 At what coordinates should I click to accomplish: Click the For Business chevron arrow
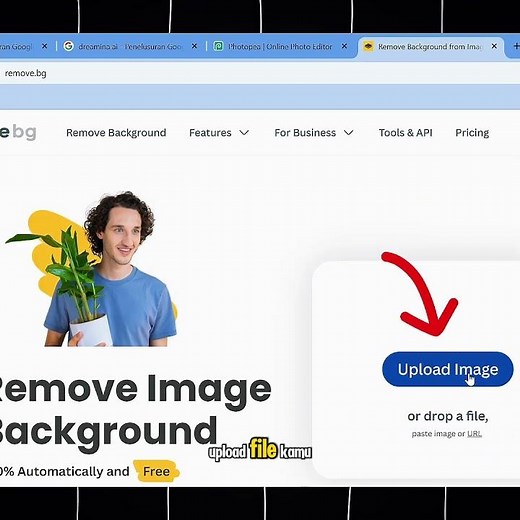[348, 133]
